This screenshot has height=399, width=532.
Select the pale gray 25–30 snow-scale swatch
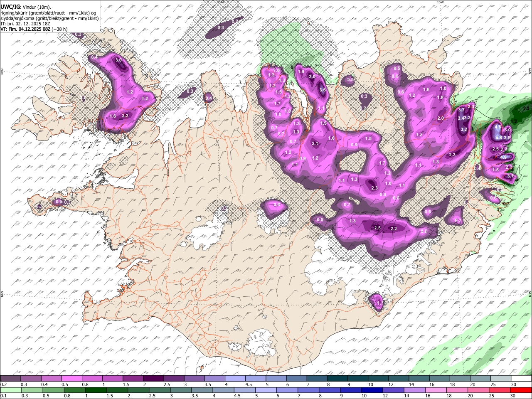(x=501, y=378)
